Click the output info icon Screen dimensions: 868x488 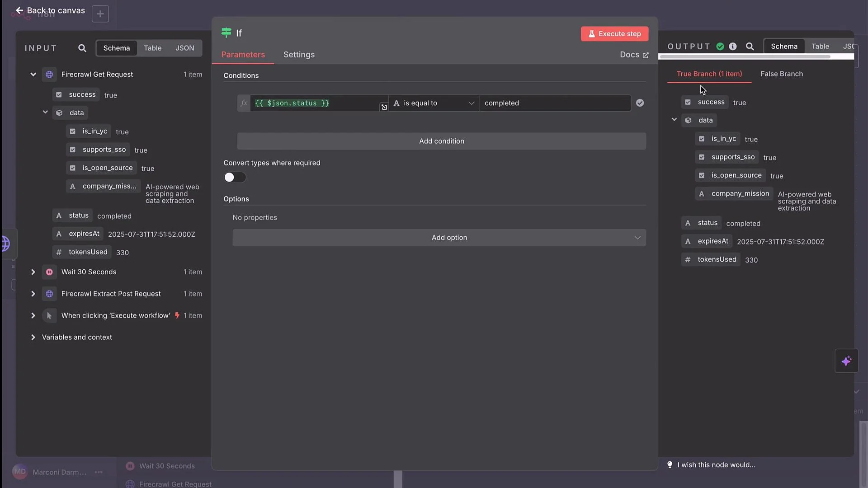point(733,47)
